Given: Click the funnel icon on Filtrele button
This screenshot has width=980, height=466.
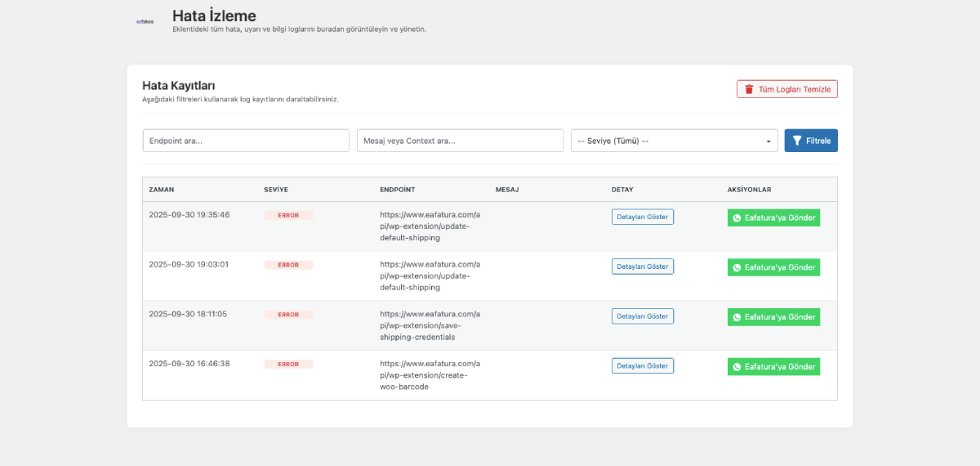Looking at the screenshot, I should [797, 141].
